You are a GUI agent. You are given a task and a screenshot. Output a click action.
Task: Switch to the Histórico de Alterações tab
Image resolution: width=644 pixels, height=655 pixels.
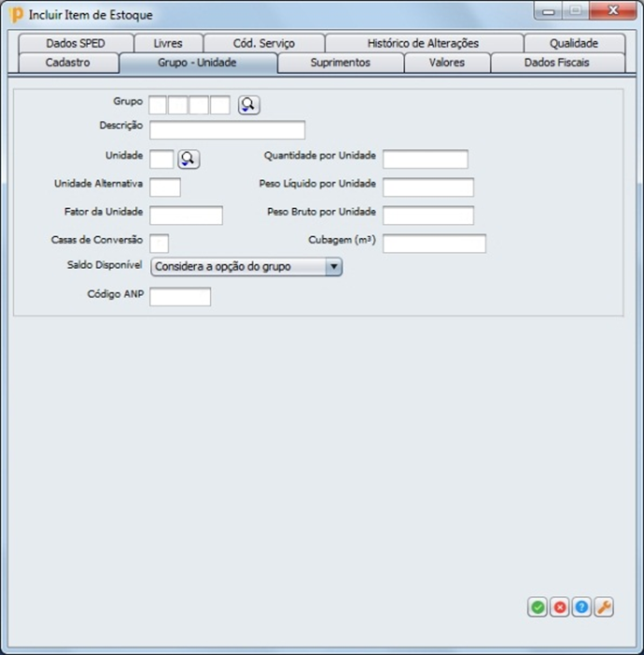coord(423,43)
